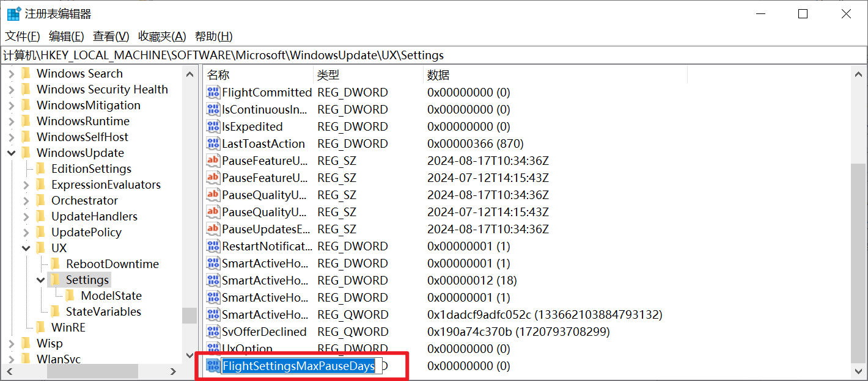Collapse the Settings key

coord(40,280)
